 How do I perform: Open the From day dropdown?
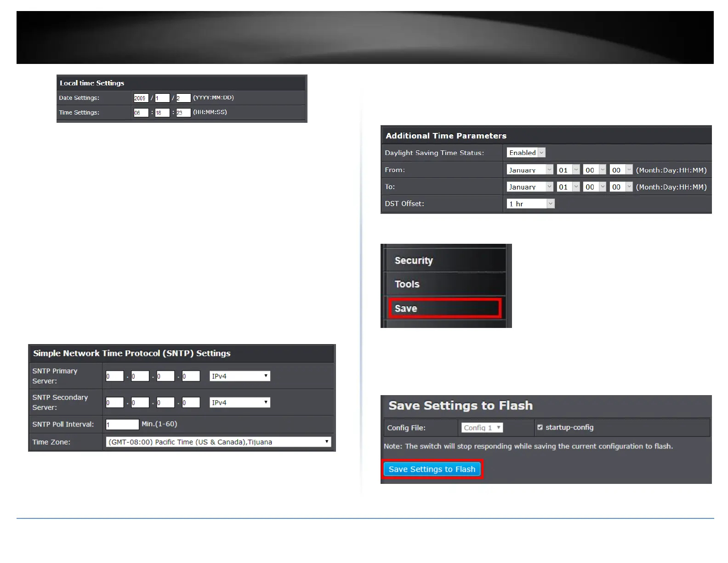[568, 170]
